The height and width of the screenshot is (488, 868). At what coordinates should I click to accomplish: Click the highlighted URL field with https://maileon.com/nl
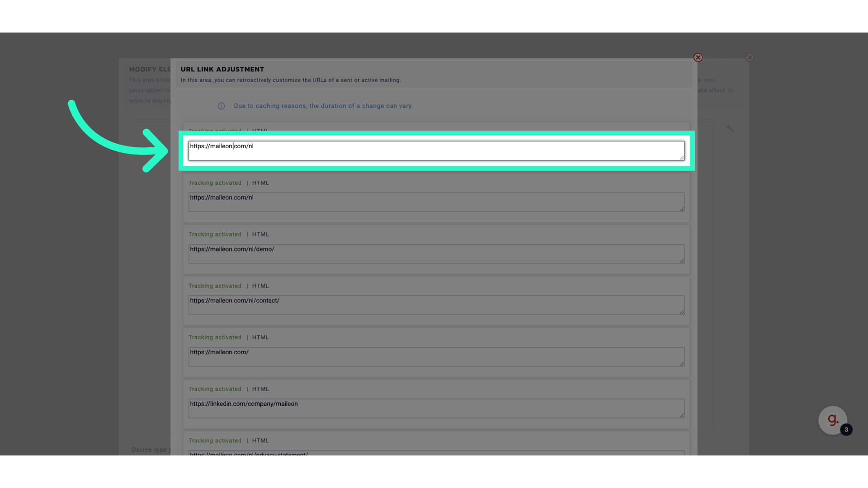436,150
